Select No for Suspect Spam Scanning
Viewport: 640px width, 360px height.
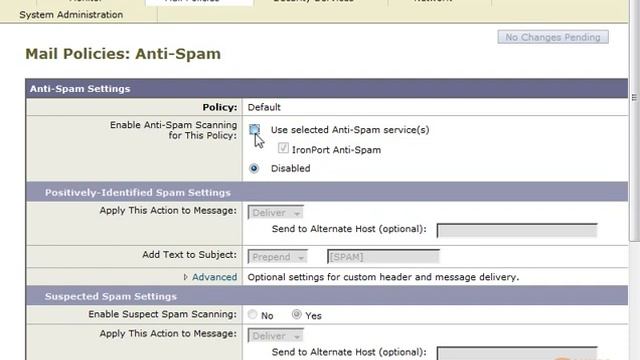tap(253, 314)
